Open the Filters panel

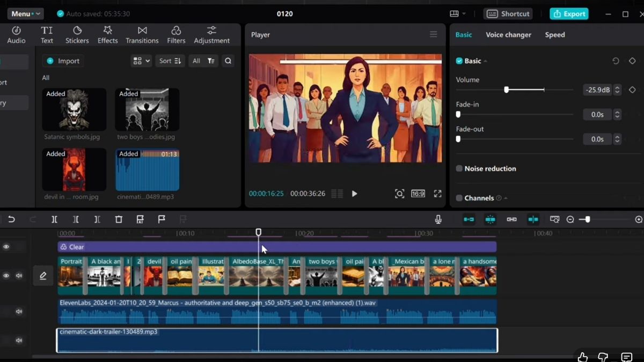pos(176,34)
